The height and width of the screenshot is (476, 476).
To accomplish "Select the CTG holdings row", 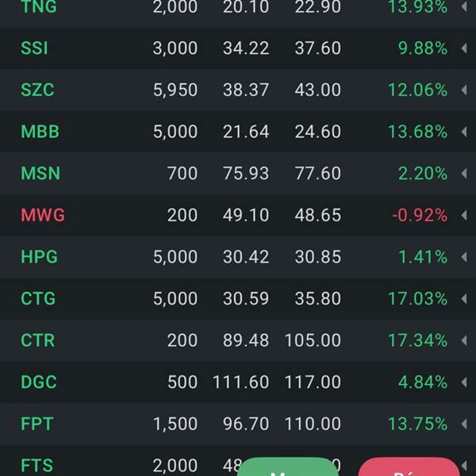I will point(238,298).
